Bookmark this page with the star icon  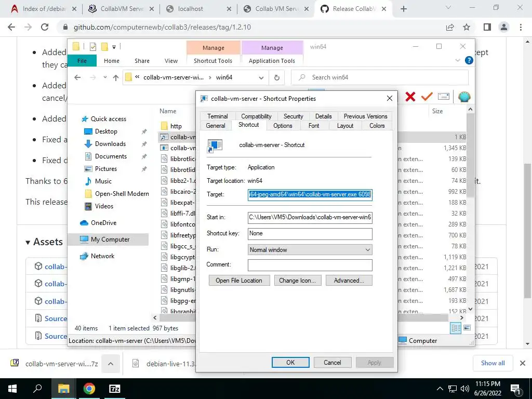pos(467,27)
